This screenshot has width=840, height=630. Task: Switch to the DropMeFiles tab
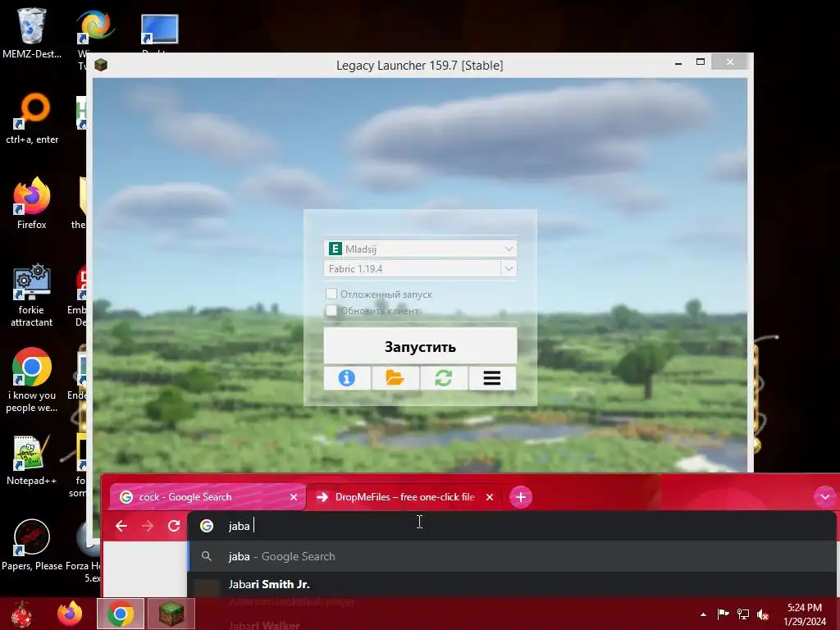coord(404,497)
